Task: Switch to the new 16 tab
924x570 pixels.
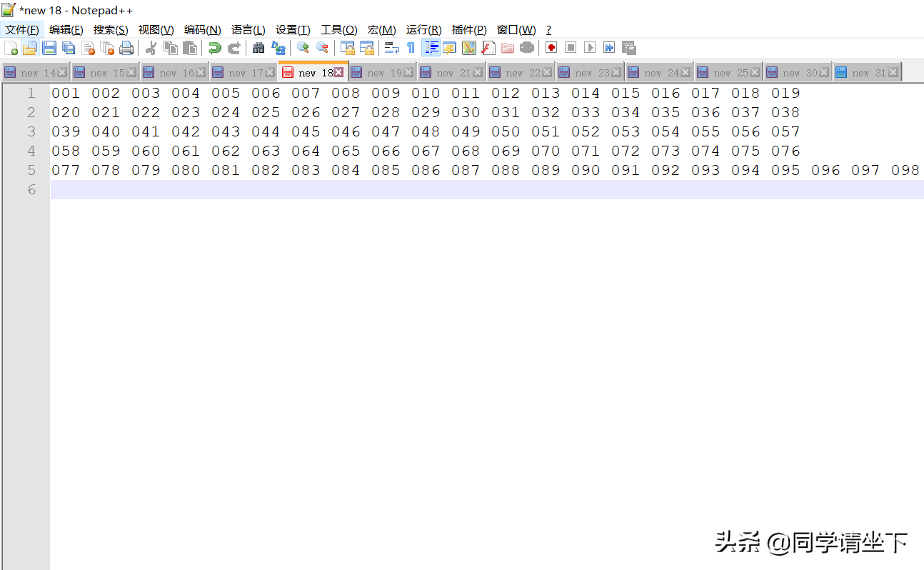Action: coord(174,73)
